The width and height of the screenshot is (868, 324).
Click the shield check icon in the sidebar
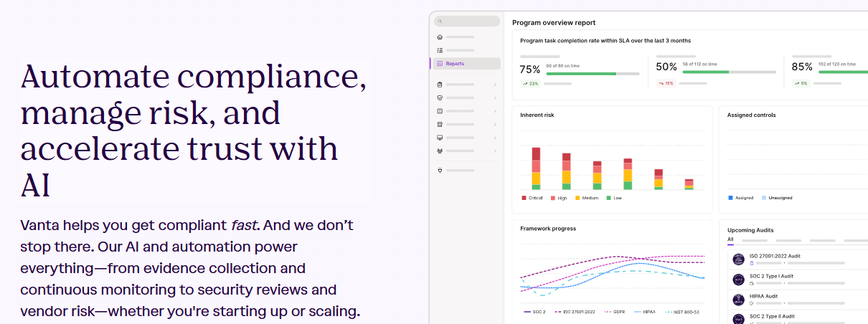click(x=440, y=97)
